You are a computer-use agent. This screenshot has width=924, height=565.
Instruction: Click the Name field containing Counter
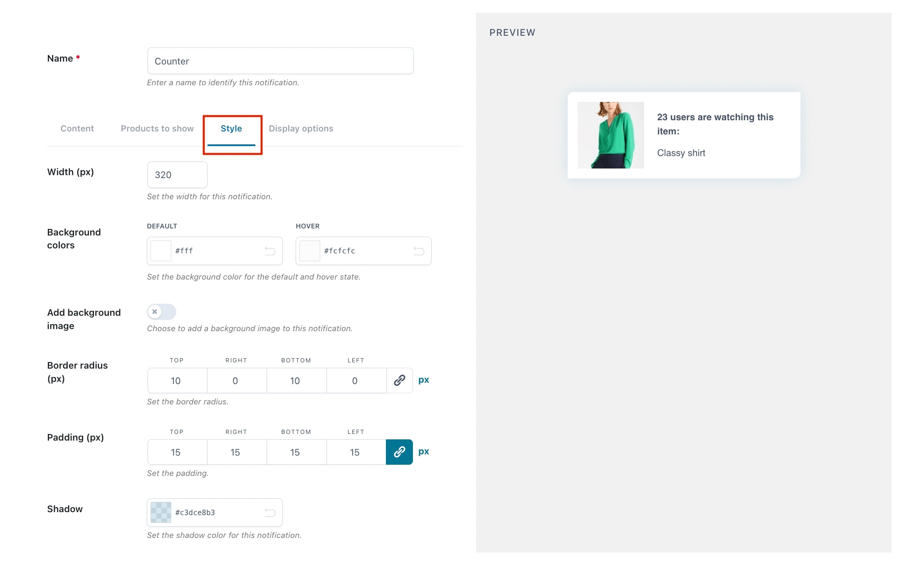tap(280, 61)
